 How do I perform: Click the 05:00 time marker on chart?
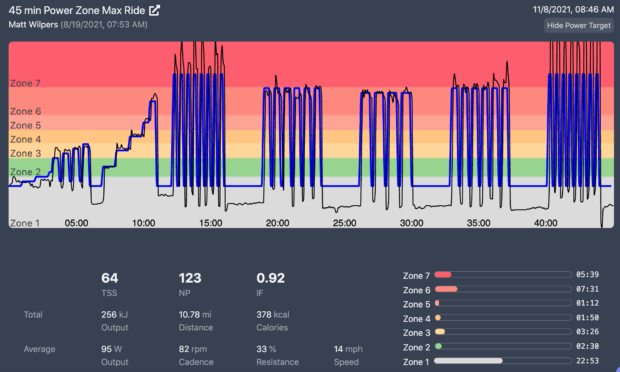click(76, 223)
